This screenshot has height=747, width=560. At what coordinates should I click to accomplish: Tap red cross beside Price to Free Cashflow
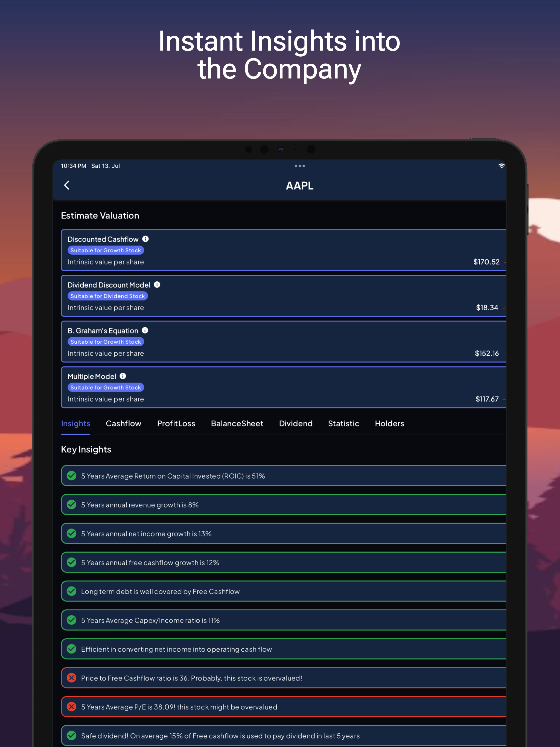[72, 678]
